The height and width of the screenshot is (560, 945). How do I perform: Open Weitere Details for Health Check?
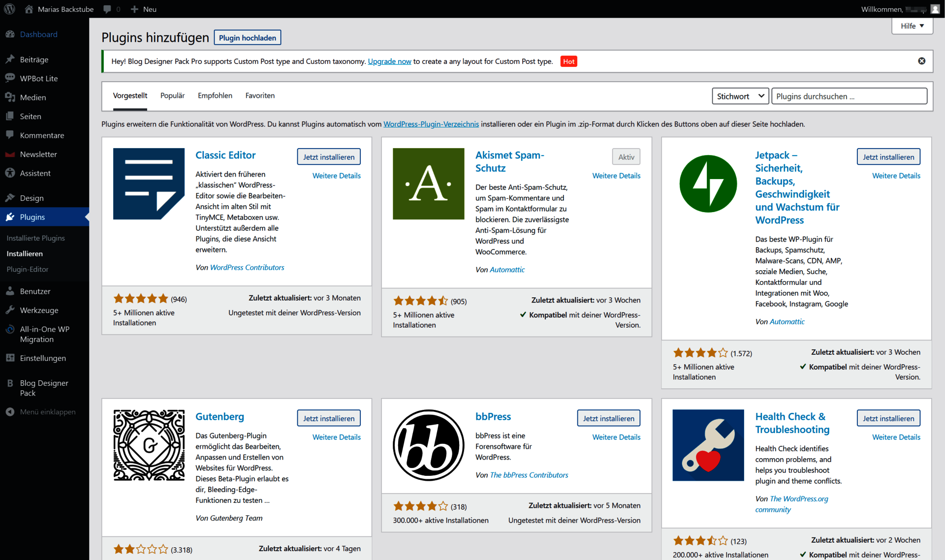tap(896, 437)
